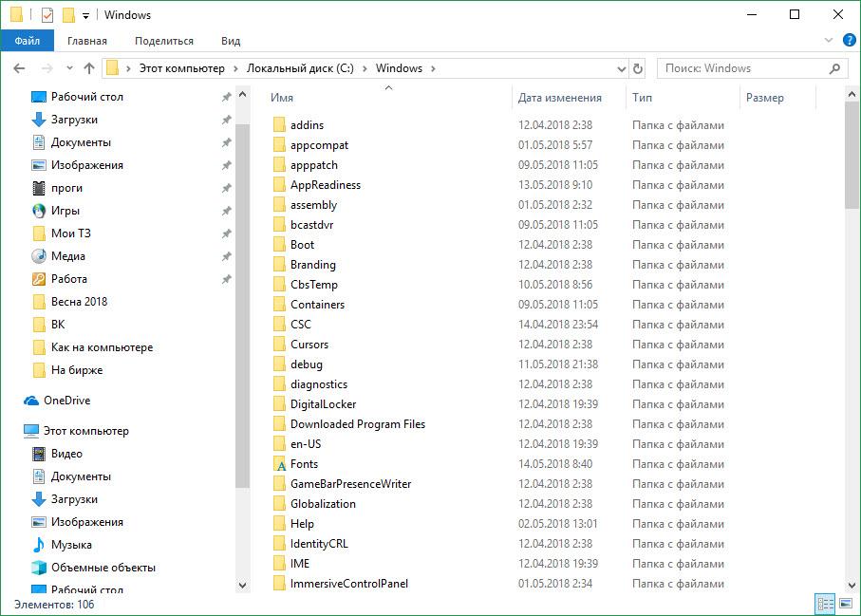Select OneDrive in the navigation pane
The width and height of the screenshot is (861, 616).
[x=66, y=401]
